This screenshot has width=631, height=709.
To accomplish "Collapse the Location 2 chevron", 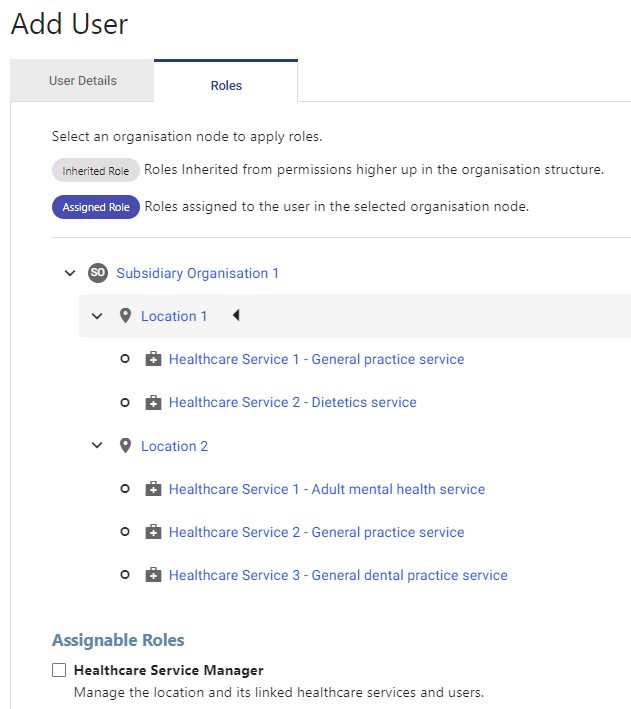I will [x=97, y=445].
